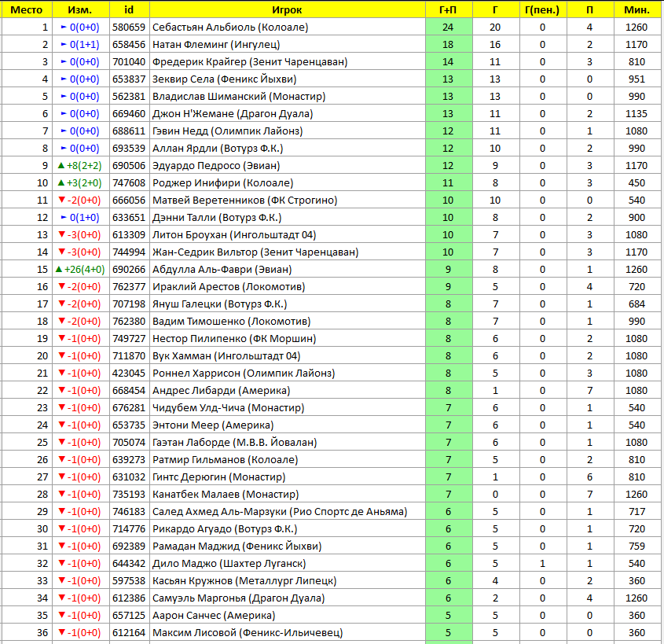Click red down arrow for Максим Лисовой
Viewport: 664px width, 644px height.
click(x=62, y=632)
